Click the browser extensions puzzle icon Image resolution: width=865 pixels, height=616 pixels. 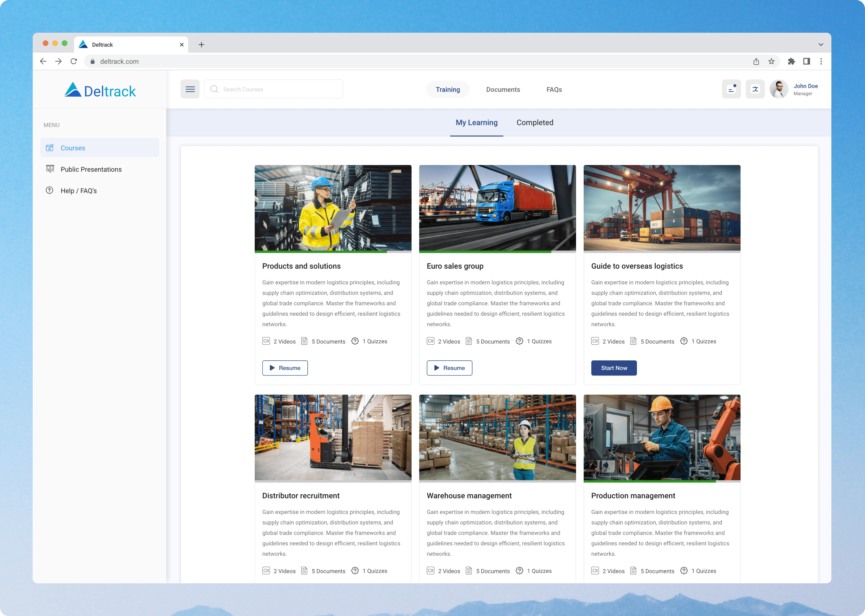coord(791,61)
